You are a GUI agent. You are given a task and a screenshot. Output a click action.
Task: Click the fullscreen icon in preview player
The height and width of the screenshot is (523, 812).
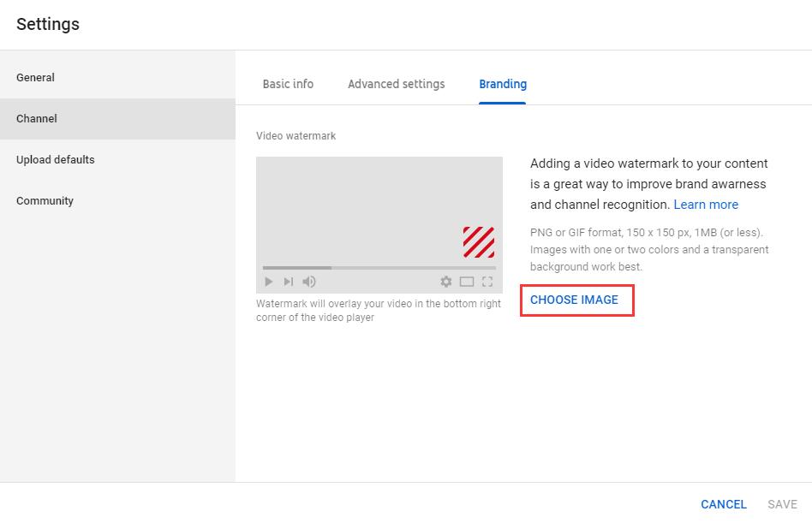coord(487,282)
